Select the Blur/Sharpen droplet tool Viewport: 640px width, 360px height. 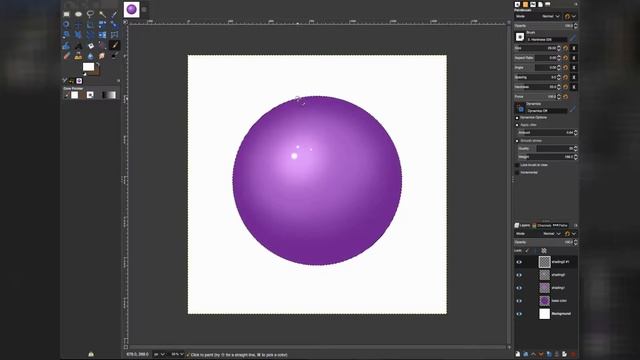pos(91,56)
